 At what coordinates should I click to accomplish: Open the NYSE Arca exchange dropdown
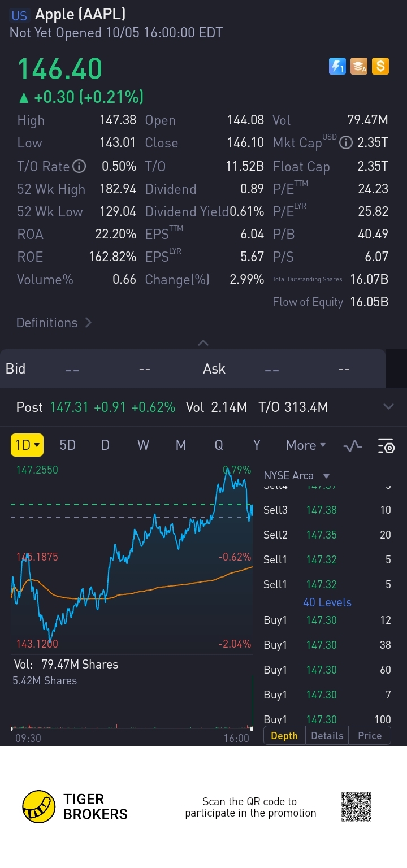pyautogui.click(x=297, y=476)
